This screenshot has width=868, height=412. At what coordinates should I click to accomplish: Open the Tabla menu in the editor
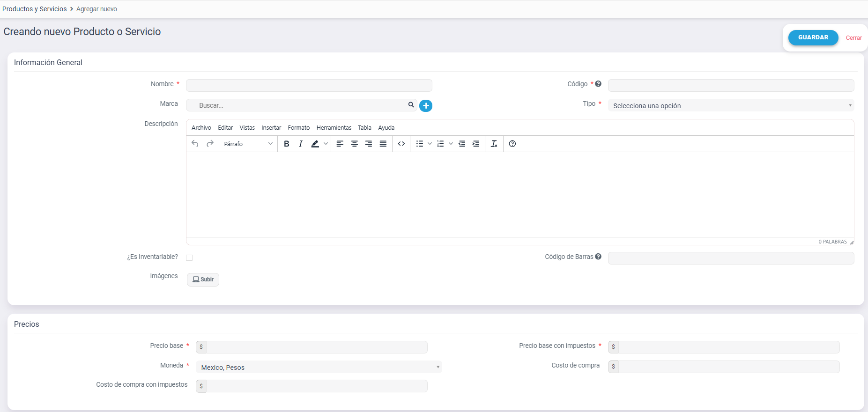point(364,127)
